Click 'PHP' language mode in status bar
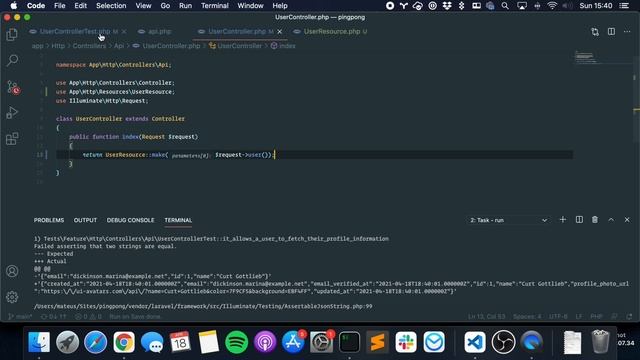640x360 pixels. click(596, 316)
